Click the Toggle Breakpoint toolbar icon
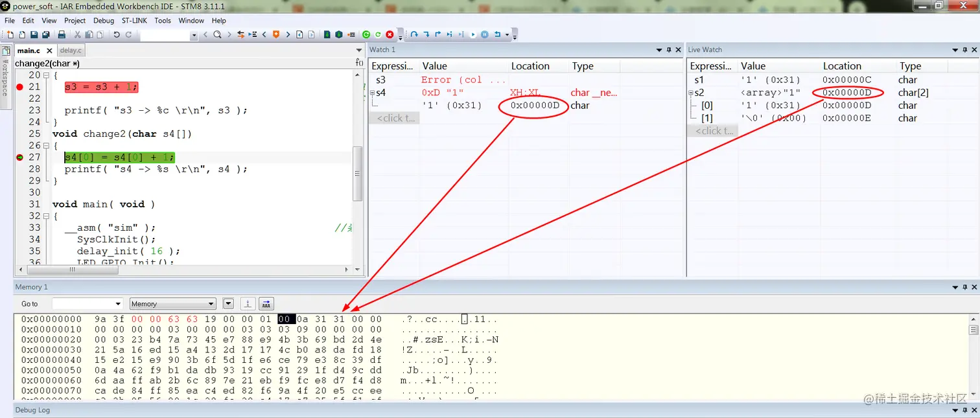The width and height of the screenshot is (980, 418). pyautogui.click(x=351, y=34)
